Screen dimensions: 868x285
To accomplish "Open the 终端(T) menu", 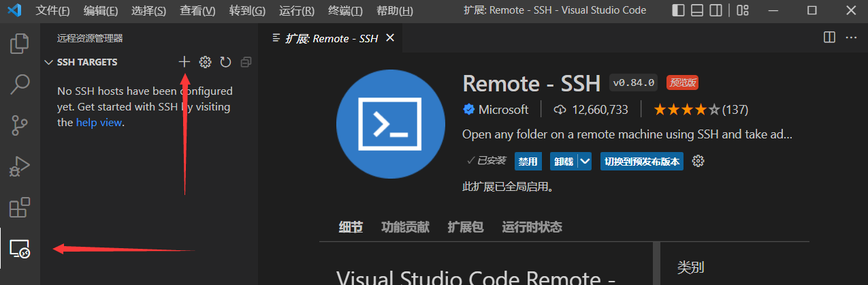I will tap(345, 11).
